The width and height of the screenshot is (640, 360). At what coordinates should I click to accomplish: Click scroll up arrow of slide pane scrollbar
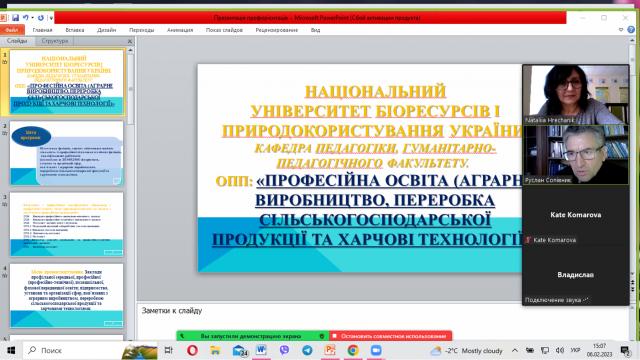pyautogui.click(x=131, y=50)
